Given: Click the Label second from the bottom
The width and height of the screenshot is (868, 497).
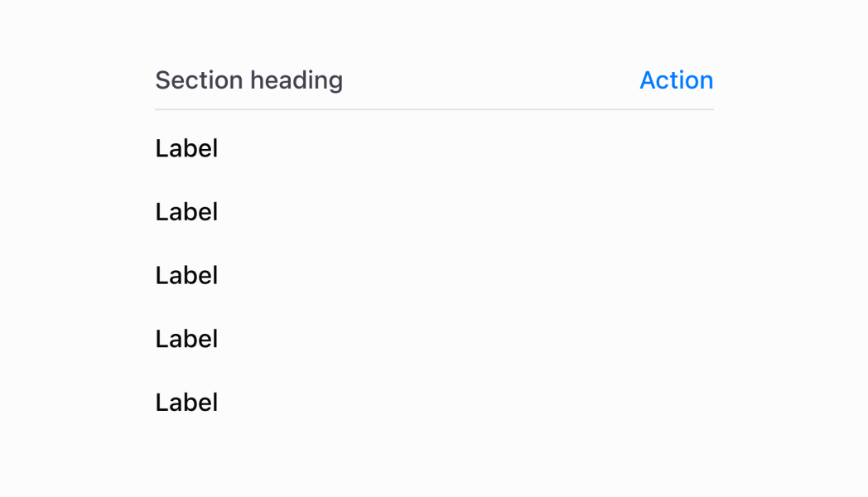Looking at the screenshot, I should 186,339.
